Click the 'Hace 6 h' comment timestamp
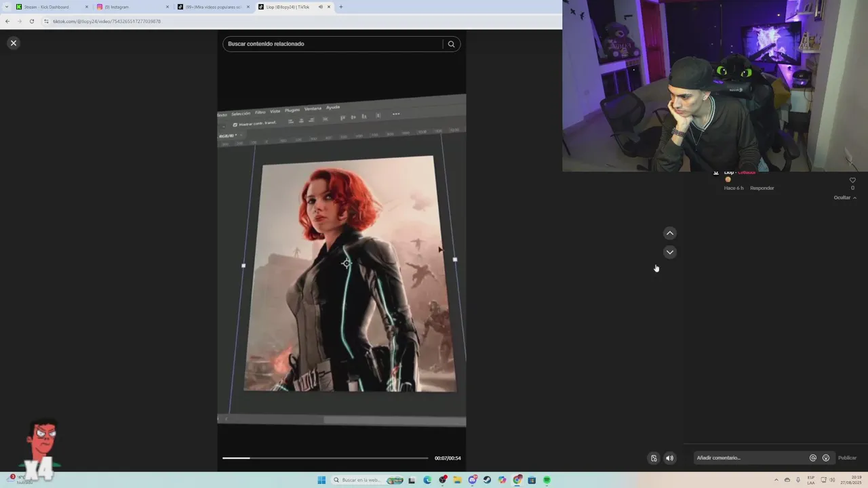The image size is (868, 488). click(x=734, y=188)
